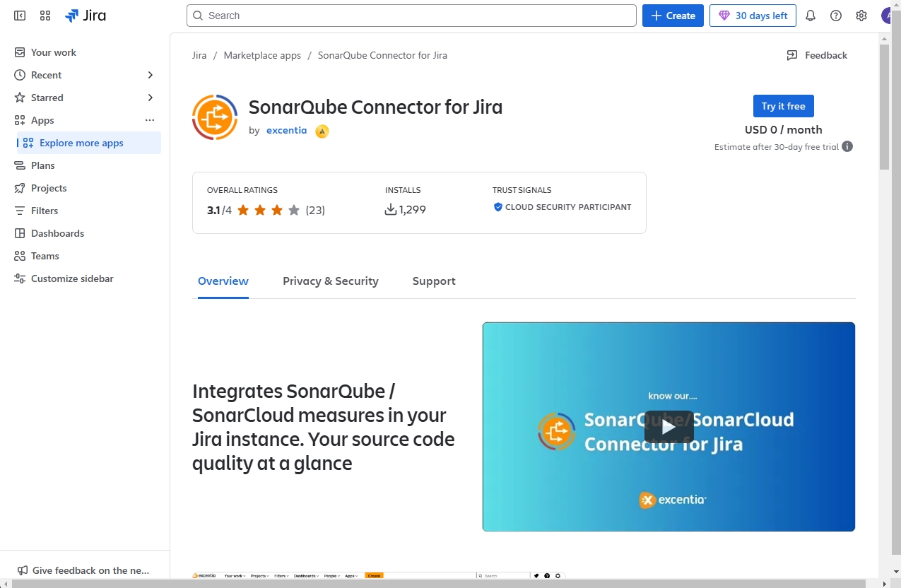Viewport: 901px width, 588px height.
Task: Click the (23) reviews count
Action: [315, 210]
